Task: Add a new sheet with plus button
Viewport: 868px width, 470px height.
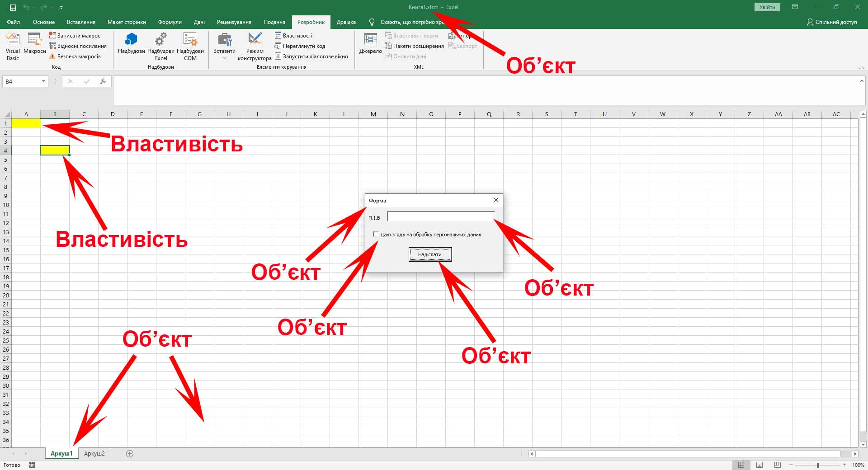Action: (130, 453)
